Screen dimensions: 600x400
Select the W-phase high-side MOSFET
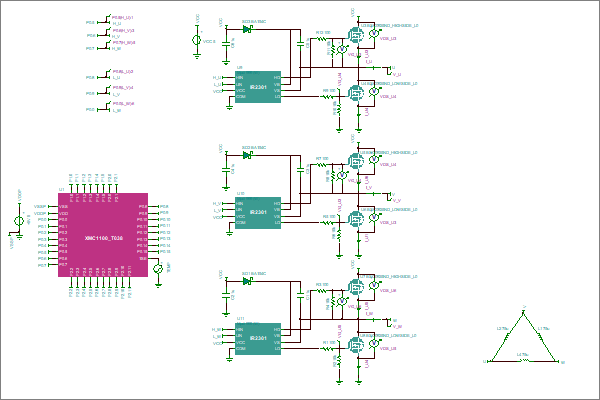point(356,287)
